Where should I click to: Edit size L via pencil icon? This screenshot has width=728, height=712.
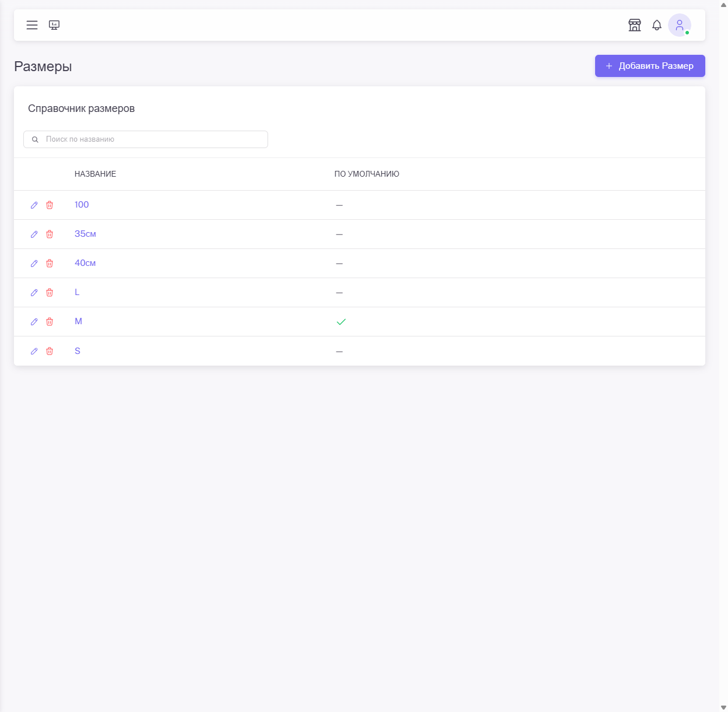tap(34, 293)
